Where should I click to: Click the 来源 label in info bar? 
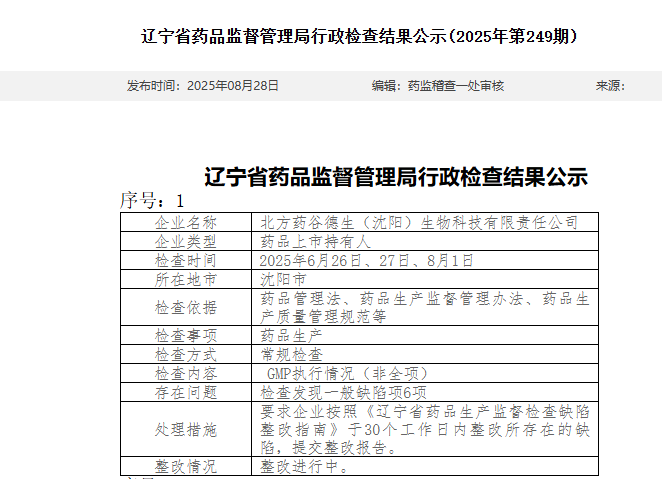point(609,86)
